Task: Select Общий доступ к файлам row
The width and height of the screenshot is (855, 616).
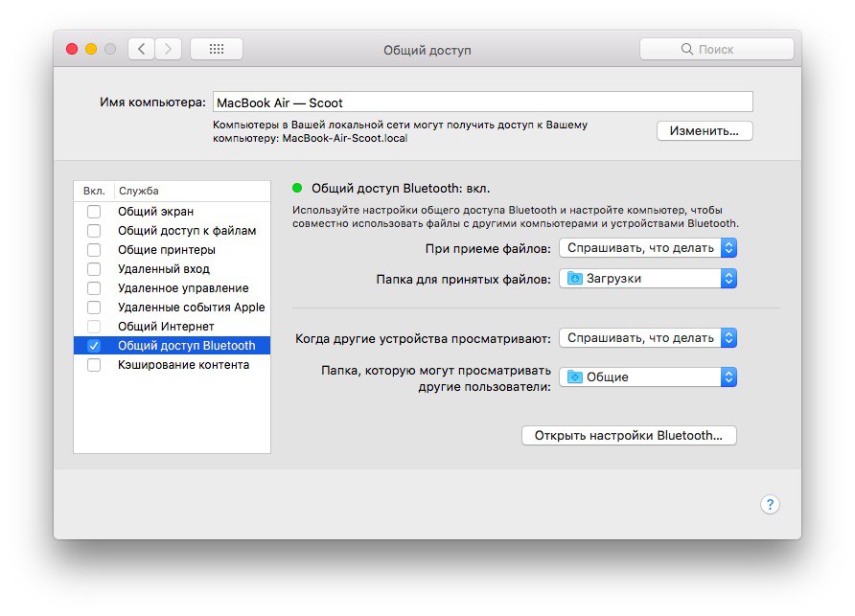Action: 172,231
